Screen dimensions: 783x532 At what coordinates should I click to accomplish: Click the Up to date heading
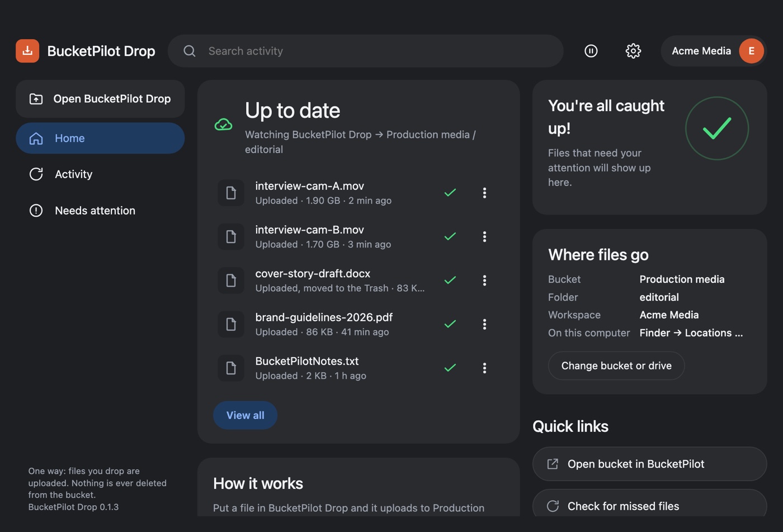[293, 111]
